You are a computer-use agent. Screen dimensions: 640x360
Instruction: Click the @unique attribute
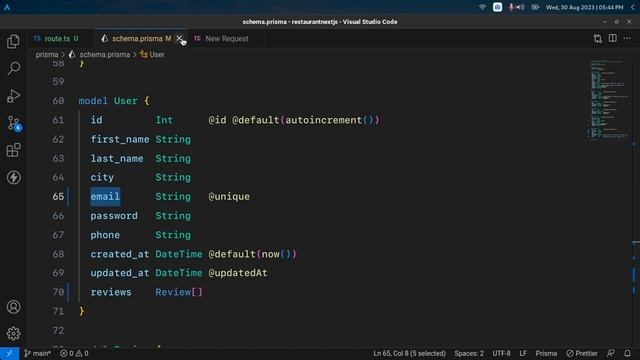pyautogui.click(x=229, y=196)
